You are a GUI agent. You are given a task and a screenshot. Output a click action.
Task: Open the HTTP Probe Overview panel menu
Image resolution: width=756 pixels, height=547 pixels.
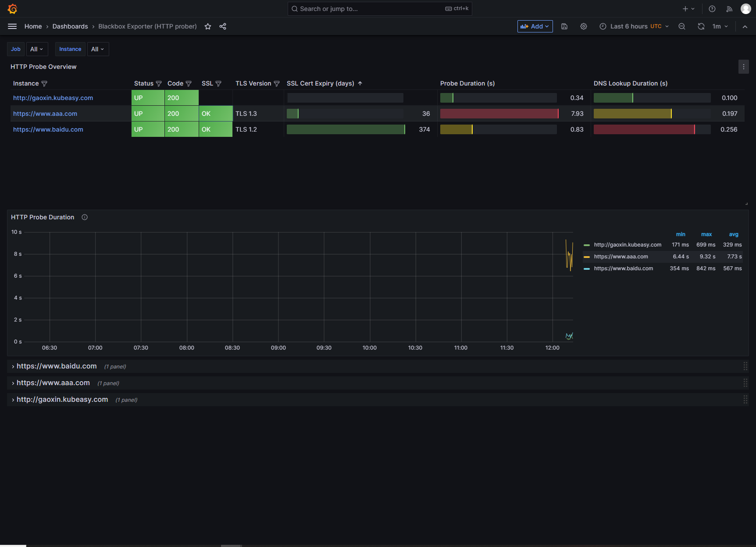[x=744, y=67]
